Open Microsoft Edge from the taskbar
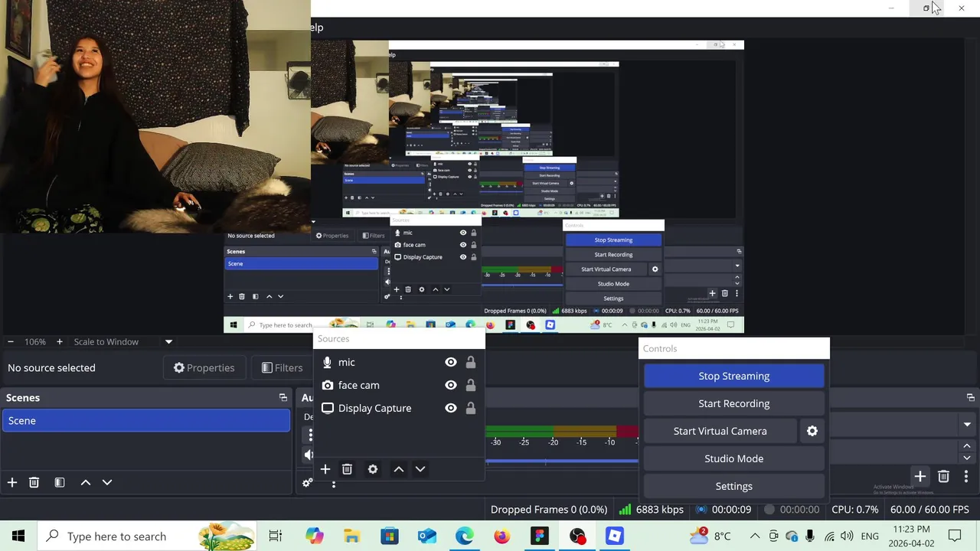The image size is (980, 551). tap(464, 536)
